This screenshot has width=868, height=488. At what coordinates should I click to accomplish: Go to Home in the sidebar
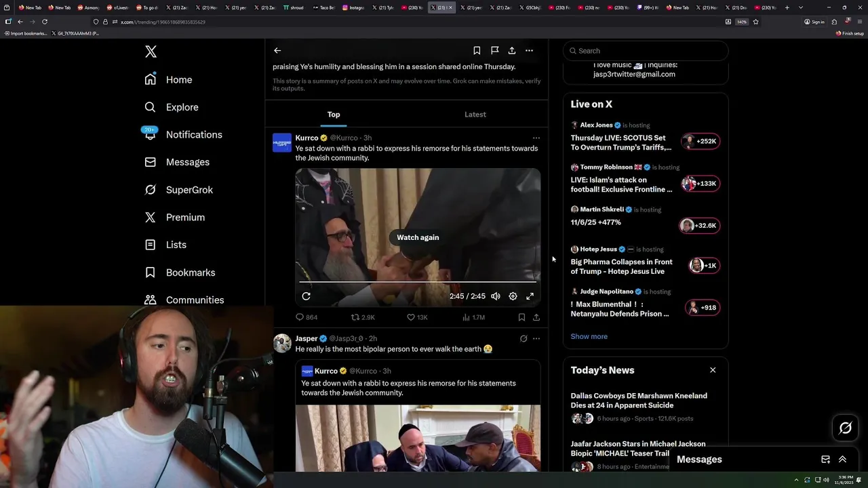tap(169, 79)
